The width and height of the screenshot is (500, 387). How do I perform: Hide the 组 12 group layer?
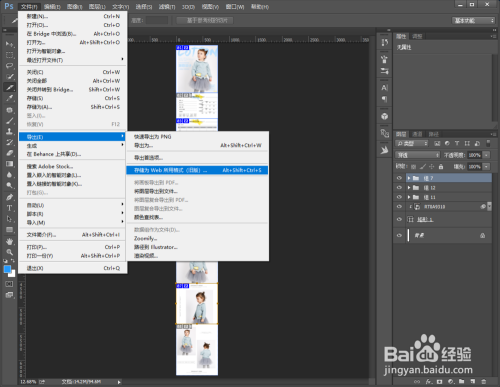pyautogui.click(x=399, y=188)
